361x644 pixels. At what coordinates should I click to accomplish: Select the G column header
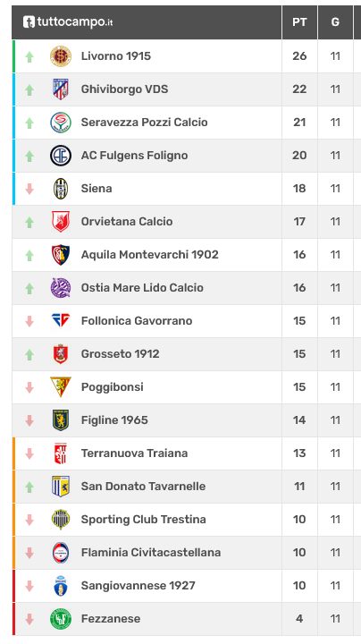pyautogui.click(x=335, y=22)
